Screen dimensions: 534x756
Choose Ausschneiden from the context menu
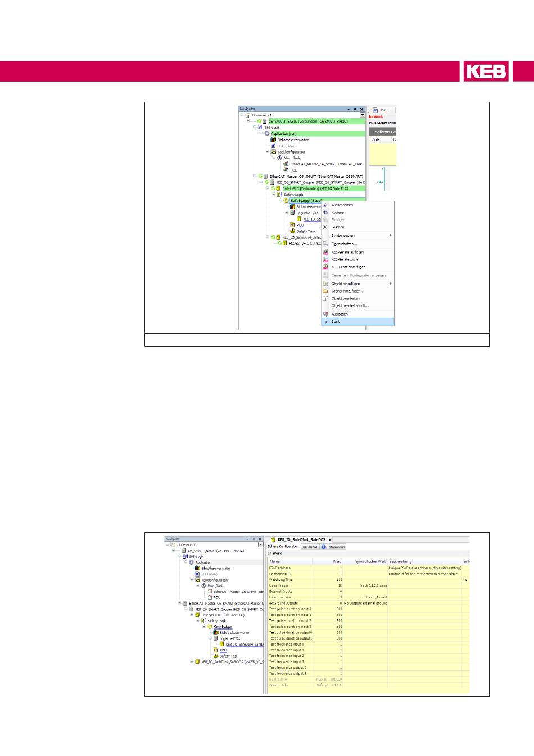[342, 205]
